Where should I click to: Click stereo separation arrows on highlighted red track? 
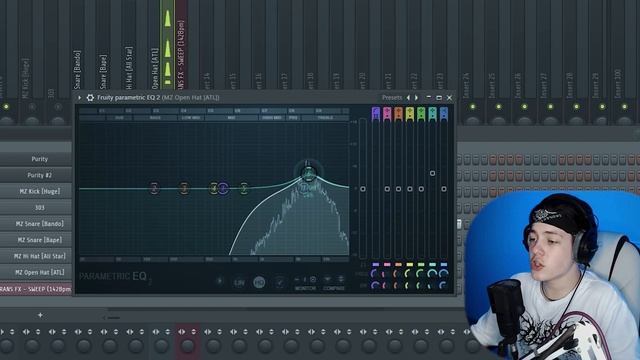tap(182, 332)
